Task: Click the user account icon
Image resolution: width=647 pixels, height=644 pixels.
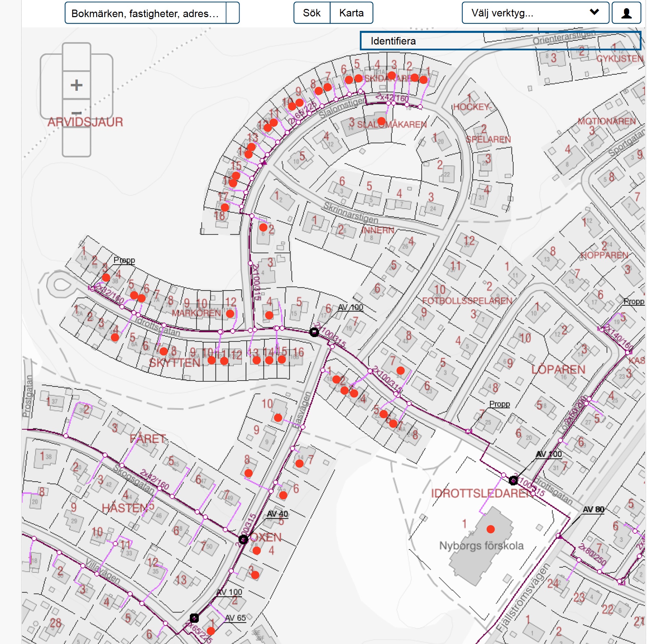Action: 626,13
